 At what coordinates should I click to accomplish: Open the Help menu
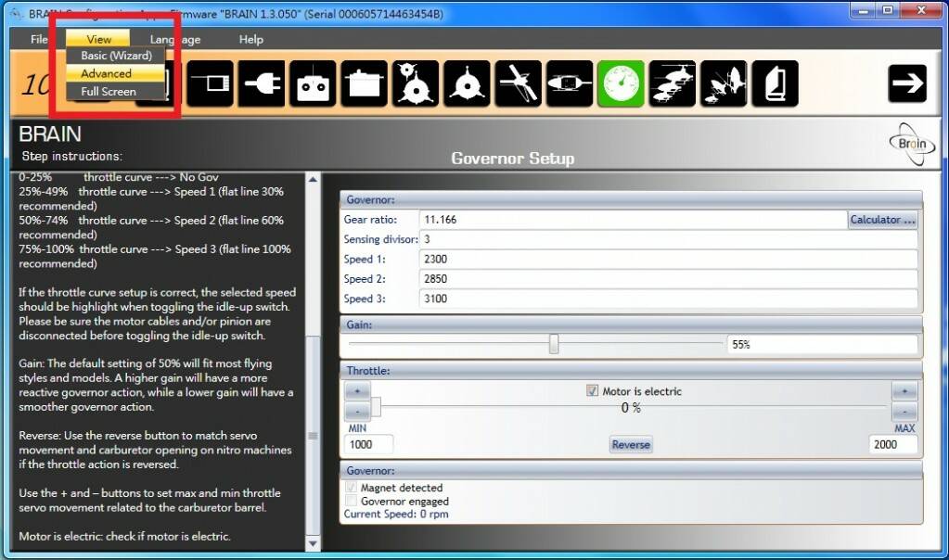tap(250, 39)
